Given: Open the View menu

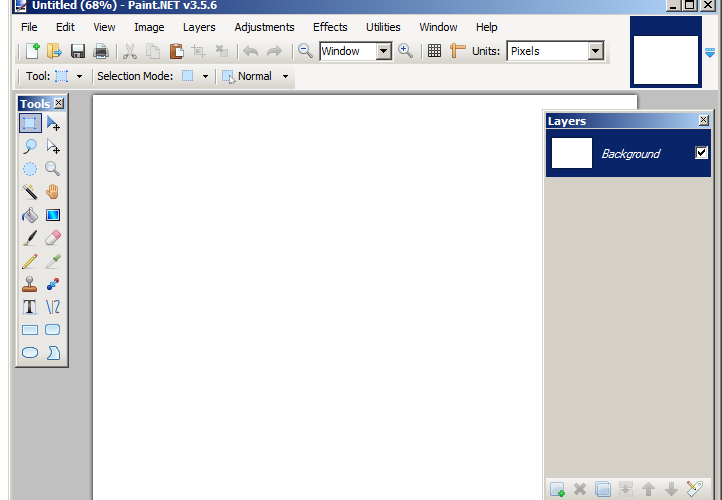Looking at the screenshot, I should [104, 27].
